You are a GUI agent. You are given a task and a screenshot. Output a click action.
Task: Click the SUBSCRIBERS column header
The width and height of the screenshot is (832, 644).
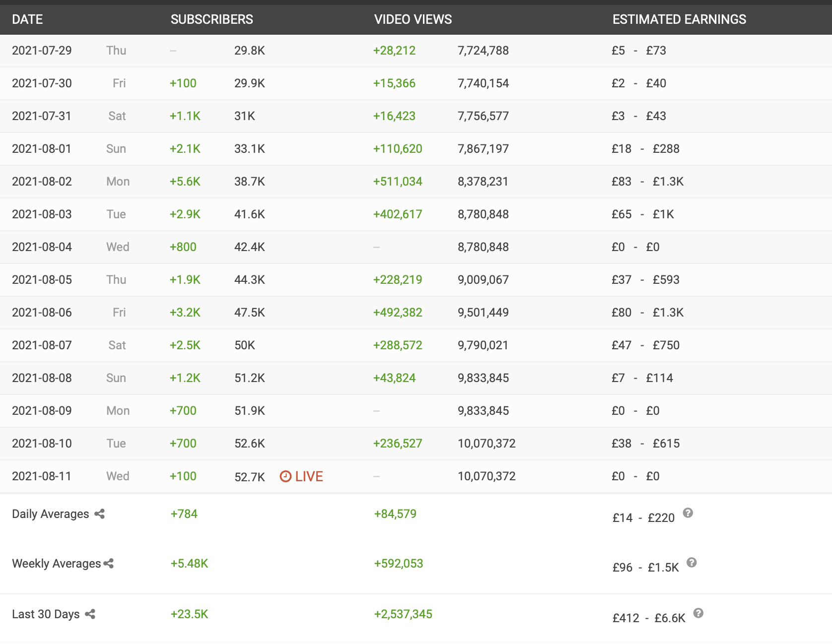[x=212, y=19]
